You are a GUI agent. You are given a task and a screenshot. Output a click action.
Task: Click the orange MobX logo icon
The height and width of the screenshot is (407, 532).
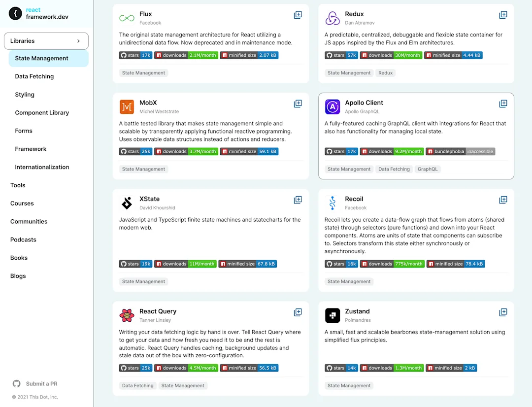[x=127, y=106]
